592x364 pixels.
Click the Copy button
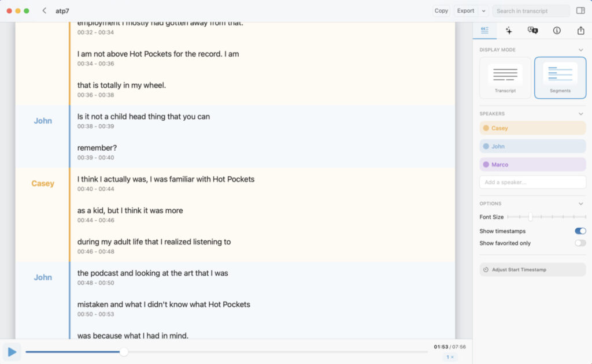click(441, 10)
